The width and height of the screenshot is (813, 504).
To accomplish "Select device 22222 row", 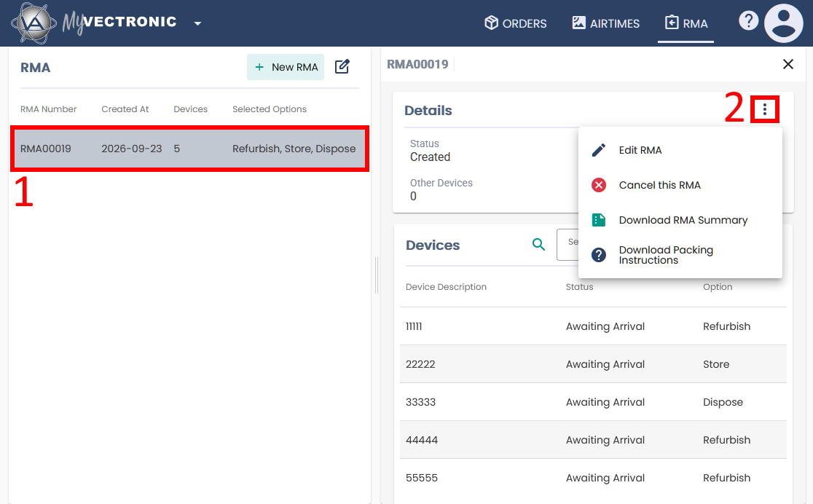I will click(x=593, y=364).
